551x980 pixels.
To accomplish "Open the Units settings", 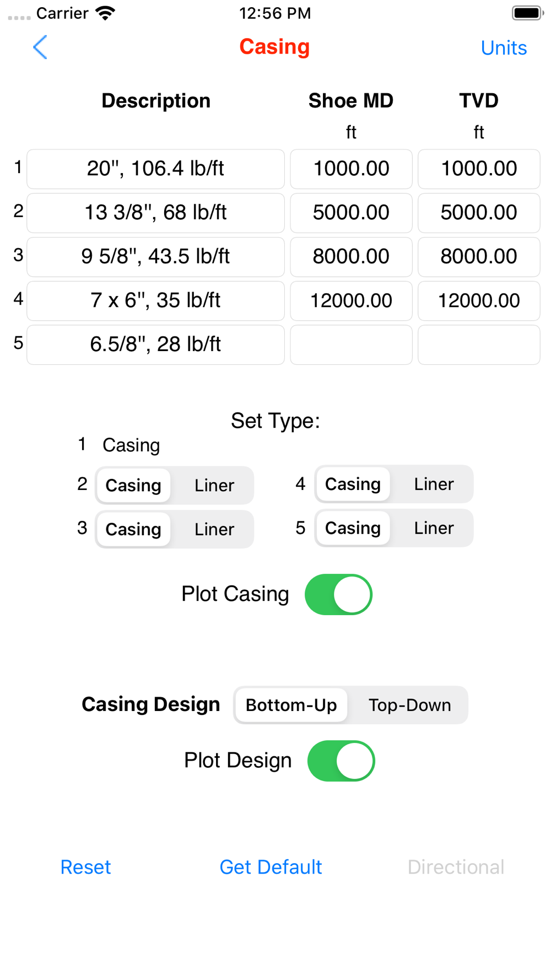I will point(504,48).
